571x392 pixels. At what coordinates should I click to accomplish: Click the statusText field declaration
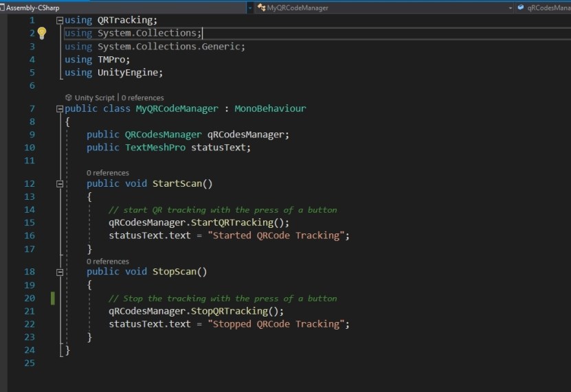(x=219, y=148)
